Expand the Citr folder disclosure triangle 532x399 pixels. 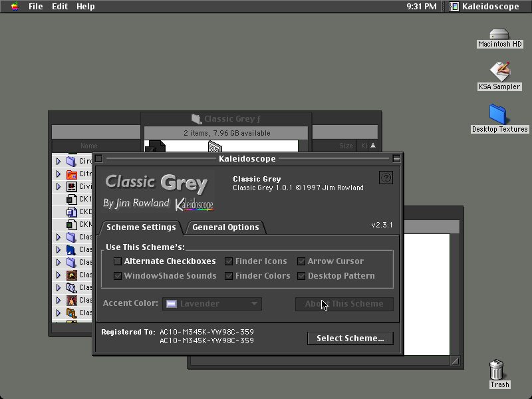click(x=59, y=174)
